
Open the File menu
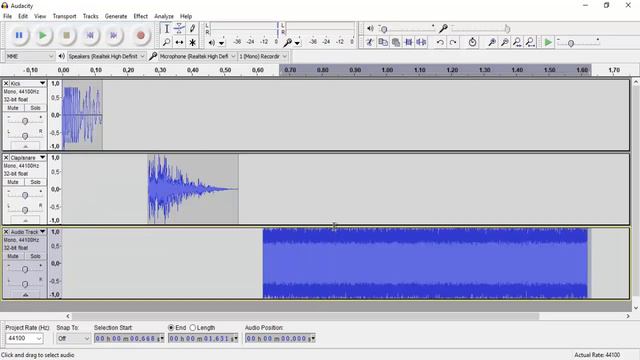click(7, 16)
